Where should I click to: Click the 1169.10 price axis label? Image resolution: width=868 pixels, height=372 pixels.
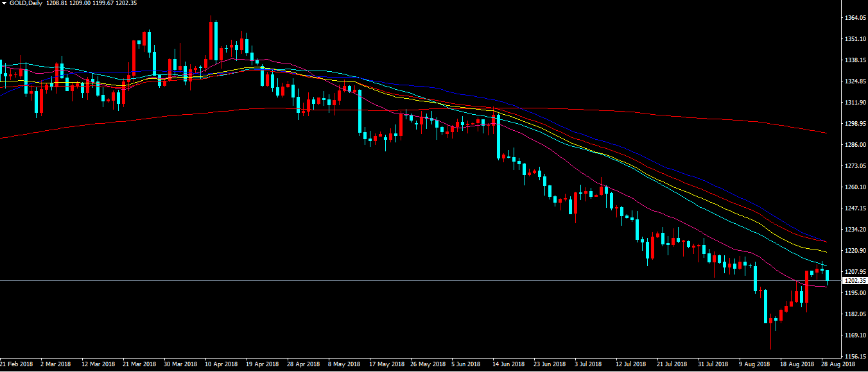click(x=857, y=335)
